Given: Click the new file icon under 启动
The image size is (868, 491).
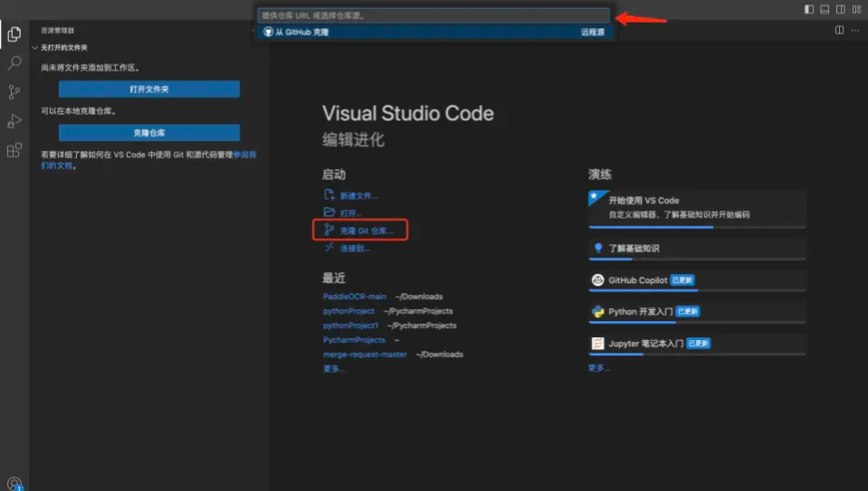Looking at the screenshot, I should pos(329,194).
